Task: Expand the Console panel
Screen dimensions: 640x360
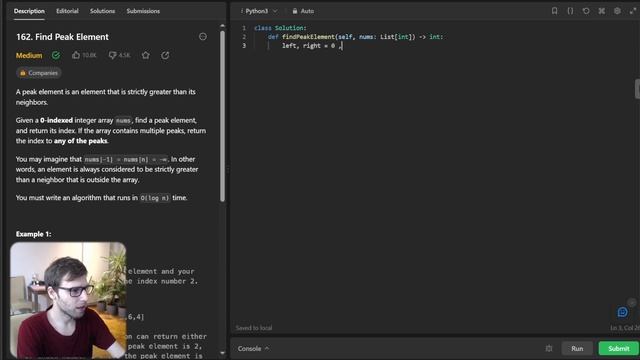Action: click(x=253, y=349)
